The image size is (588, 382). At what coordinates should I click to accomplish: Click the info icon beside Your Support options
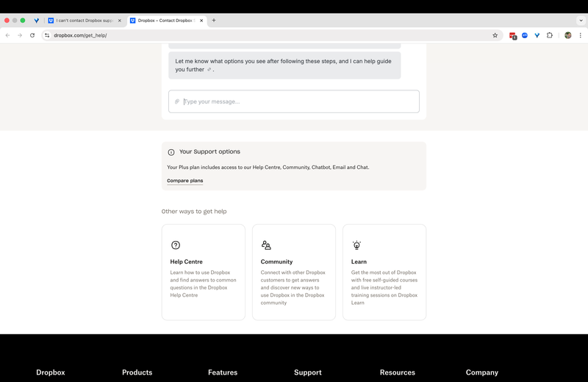point(171,152)
